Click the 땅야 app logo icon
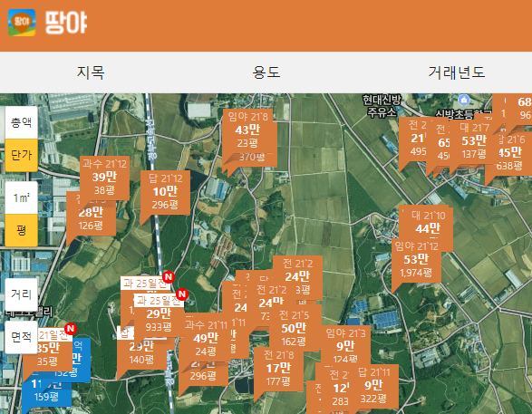The image size is (532, 414). point(22,23)
